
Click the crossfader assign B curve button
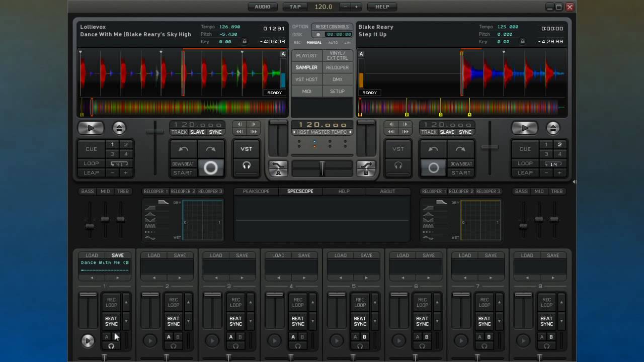pyautogui.click(x=366, y=168)
